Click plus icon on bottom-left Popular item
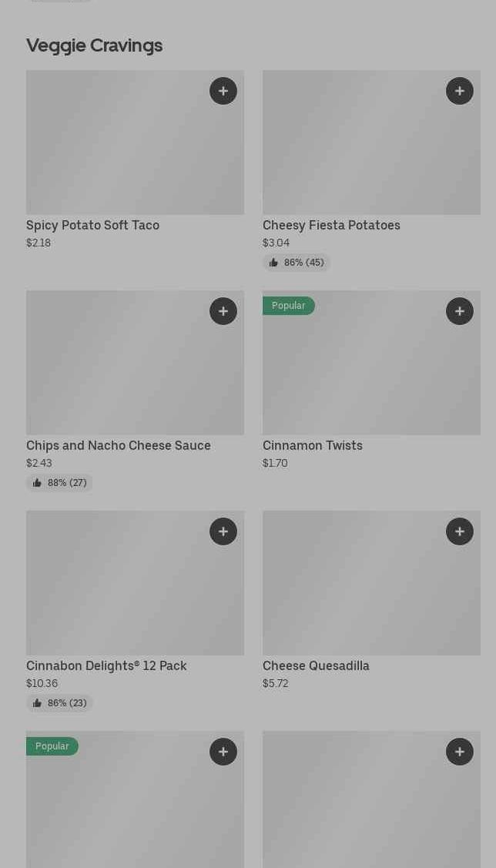 (223, 752)
